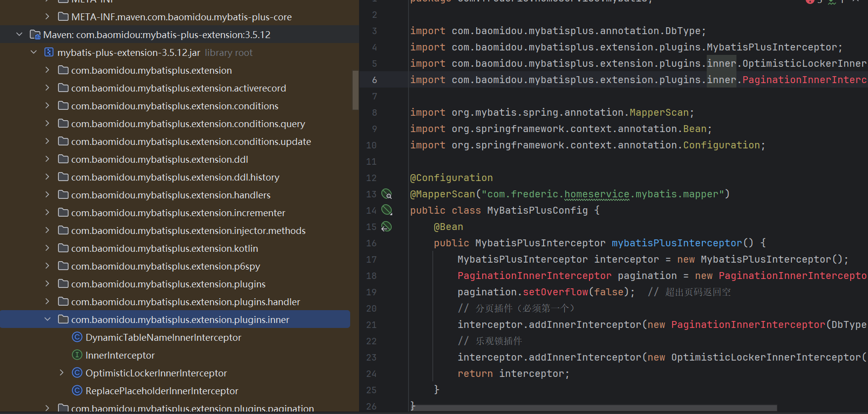The width and height of the screenshot is (868, 414).
Task: Click the folder icon of extension.ddl package
Action: coord(63,159)
